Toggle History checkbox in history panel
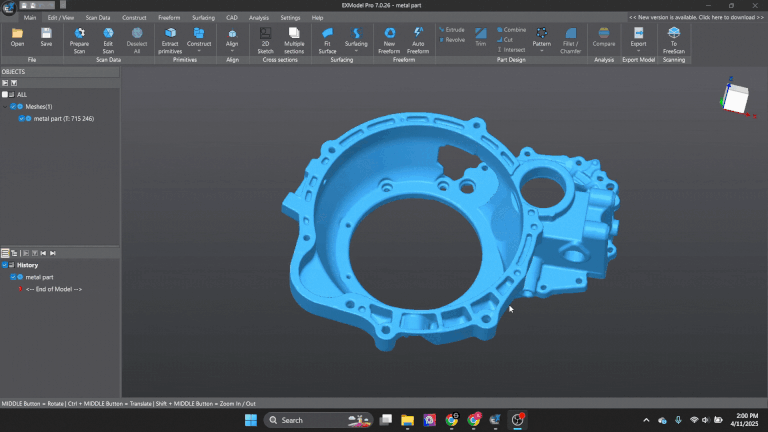768x432 pixels. click(x=5, y=265)
